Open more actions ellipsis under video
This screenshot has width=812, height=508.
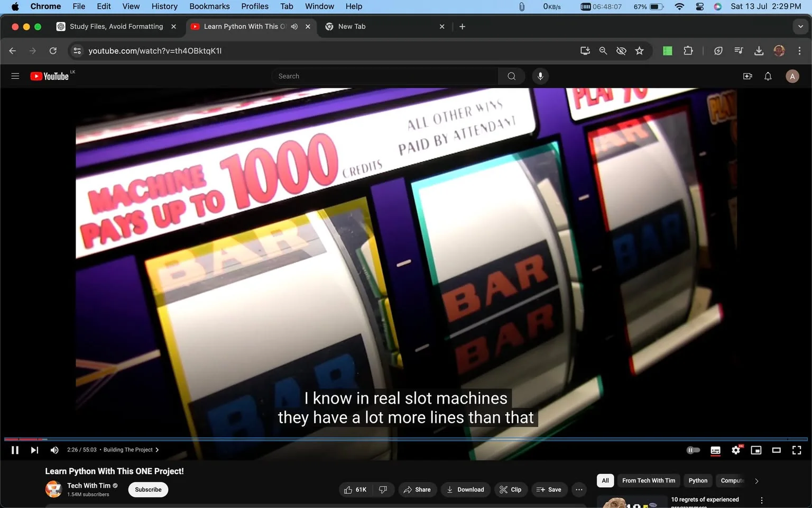(x=579, y=489)
